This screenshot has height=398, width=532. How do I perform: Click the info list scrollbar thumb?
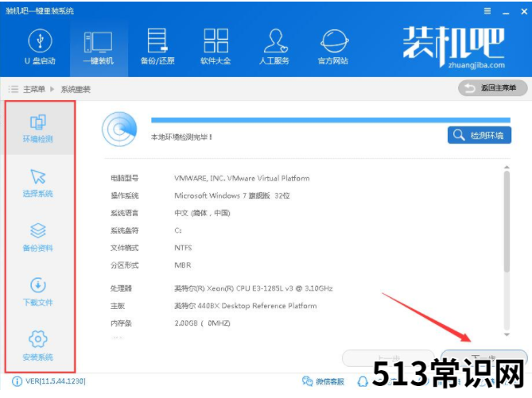coord(507,222)
